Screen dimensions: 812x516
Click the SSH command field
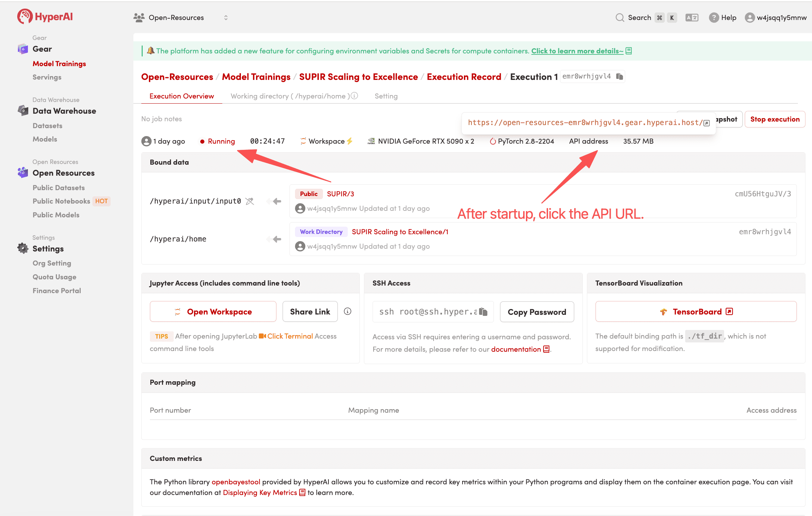tap(433, 312)
